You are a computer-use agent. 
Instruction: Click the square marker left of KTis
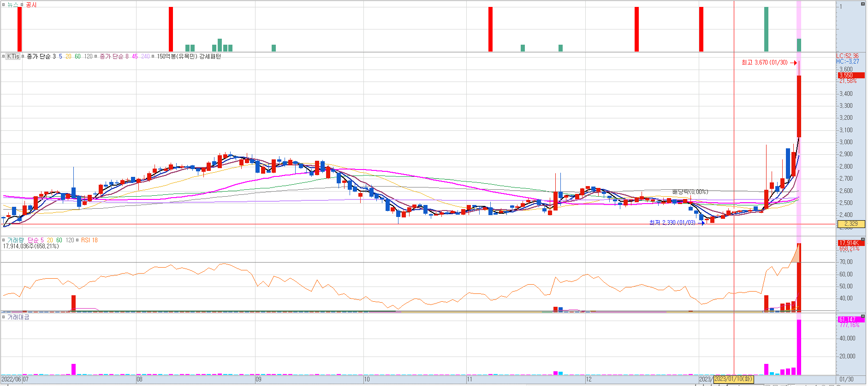pos(4,56)
